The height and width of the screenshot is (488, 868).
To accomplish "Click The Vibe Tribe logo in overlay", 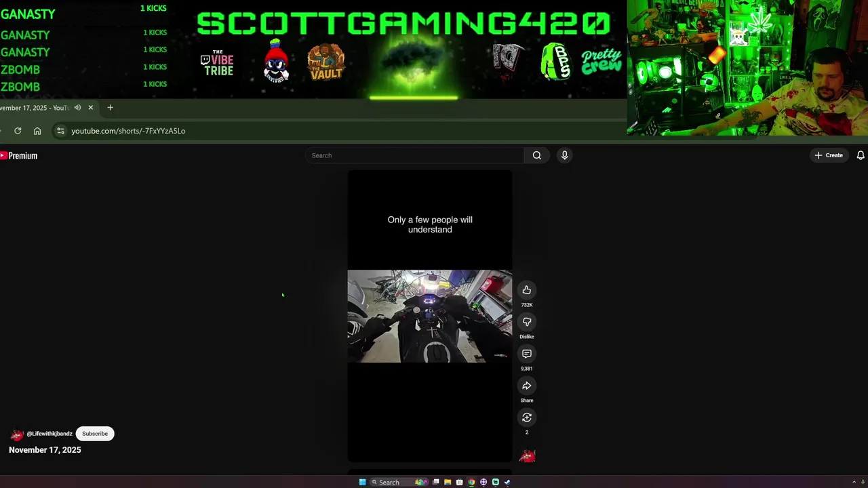I will pyautogui.click(x=217, y=62).
